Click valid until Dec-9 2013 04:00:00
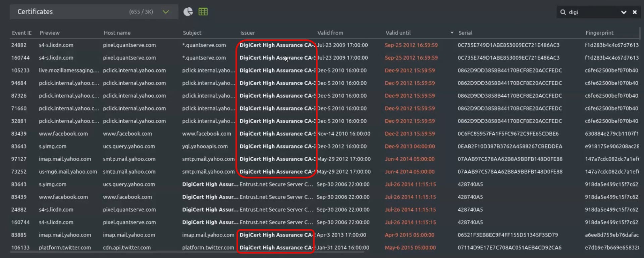 click(x=410, y=146)
